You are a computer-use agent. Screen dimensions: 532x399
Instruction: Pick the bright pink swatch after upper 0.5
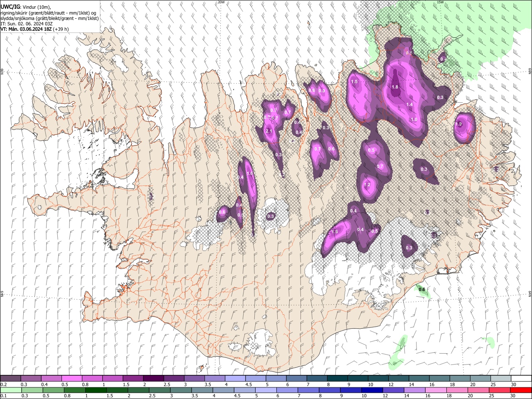(x=71, y=379)
